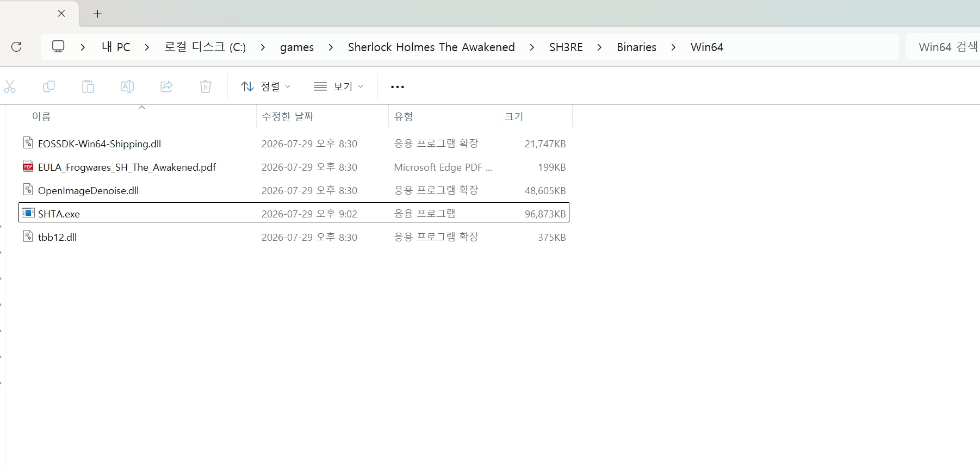Navigate to Sherlock Holmes The Awakened breadcrumb
Viewport: 980px width, 467px height.
tap(431, 47)
